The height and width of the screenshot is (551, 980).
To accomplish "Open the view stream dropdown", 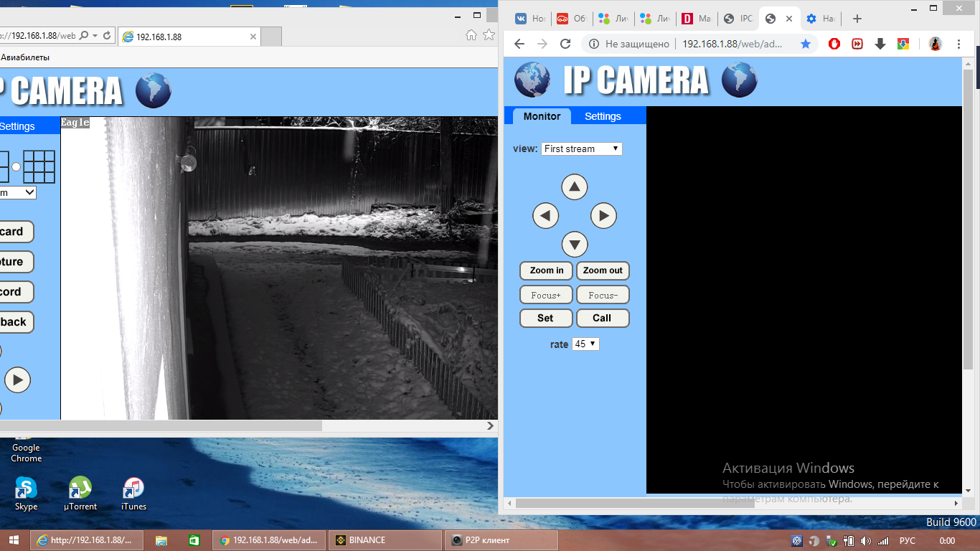I will 581,149.
